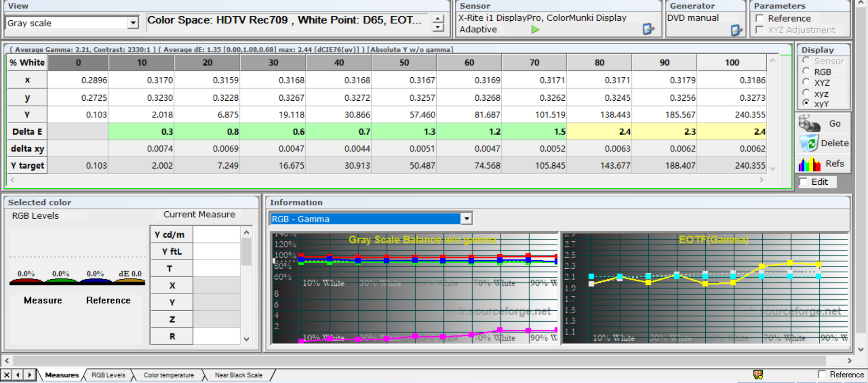Click the EOTF Gamma graph
This screenshot has height=383, width=868.
(x=705, y=288)
